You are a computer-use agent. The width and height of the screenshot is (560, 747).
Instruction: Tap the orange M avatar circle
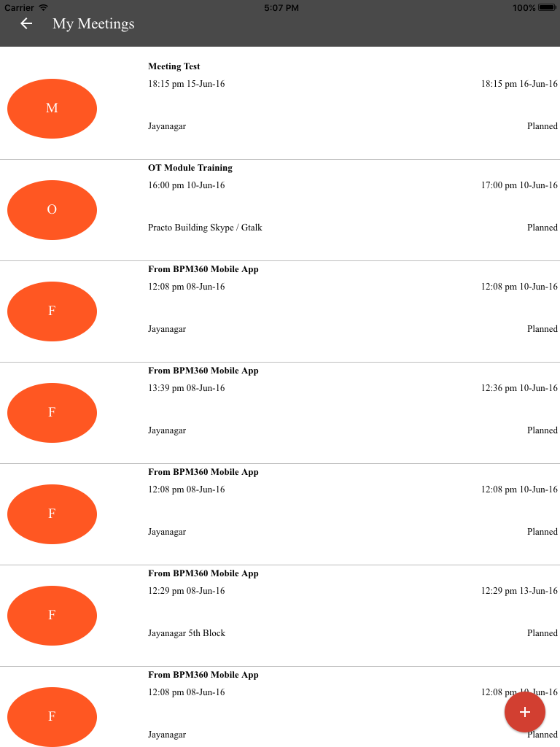click(x=52, y=109)
